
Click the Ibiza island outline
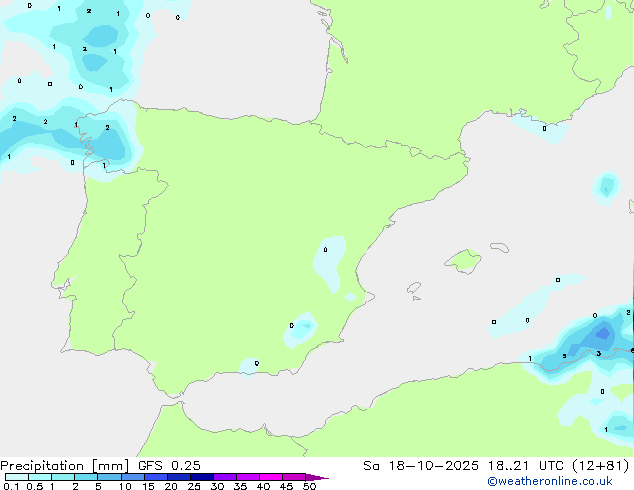click(x=414, y=288)
